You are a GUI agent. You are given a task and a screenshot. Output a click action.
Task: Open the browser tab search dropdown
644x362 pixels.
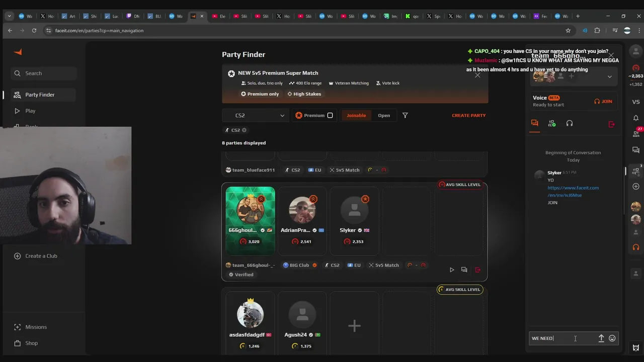(9, 16)
